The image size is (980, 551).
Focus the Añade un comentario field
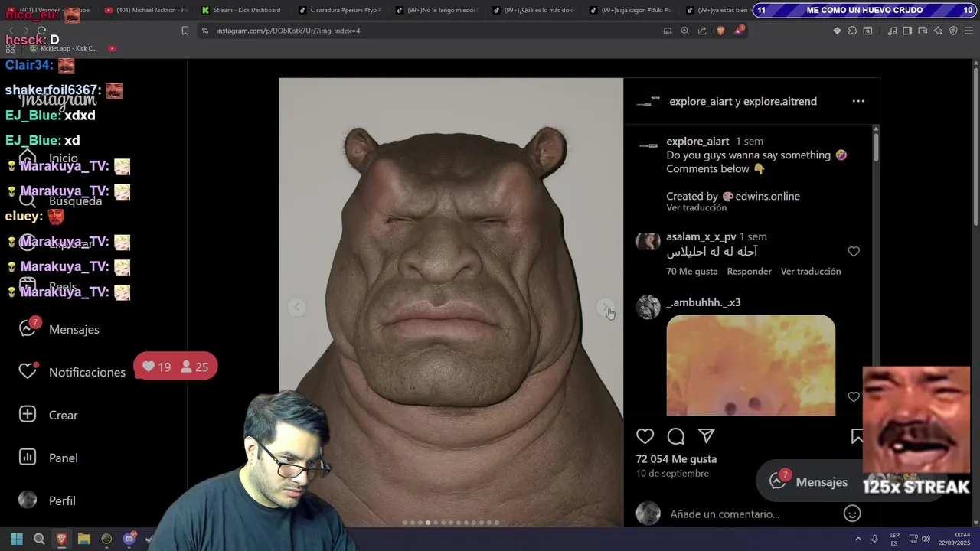pyautogui.click(x=724, y=514)
